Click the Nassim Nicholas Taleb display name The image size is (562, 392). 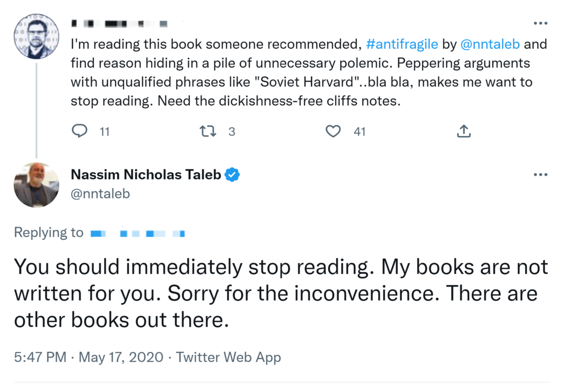click(146, 175)
